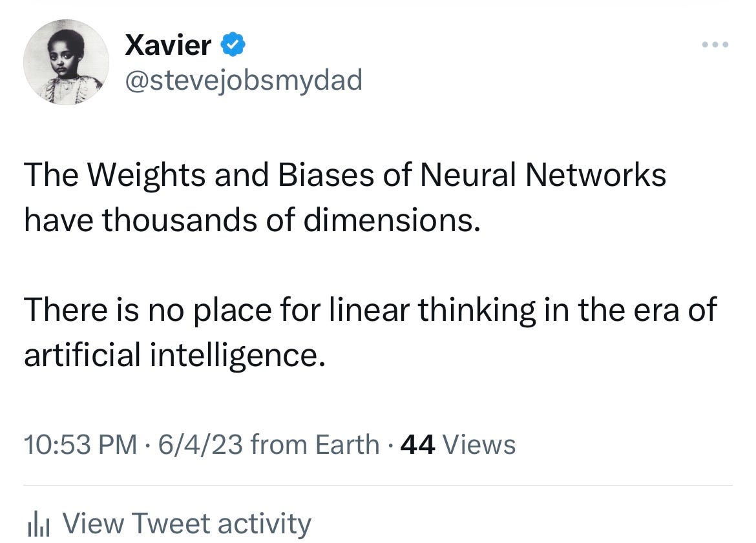756x543 pixels.
Task: Click the blue verified checkmark badge
Action: (x=233, y=45)
